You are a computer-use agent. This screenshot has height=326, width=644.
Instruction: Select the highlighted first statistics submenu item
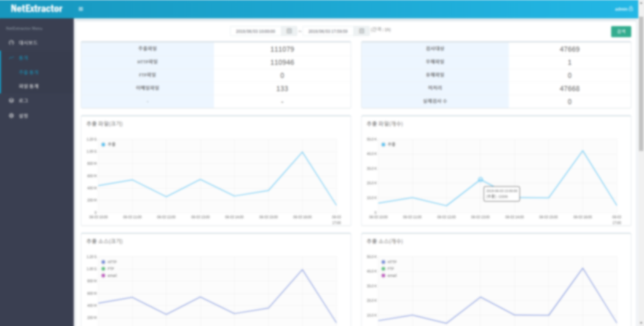29,72
